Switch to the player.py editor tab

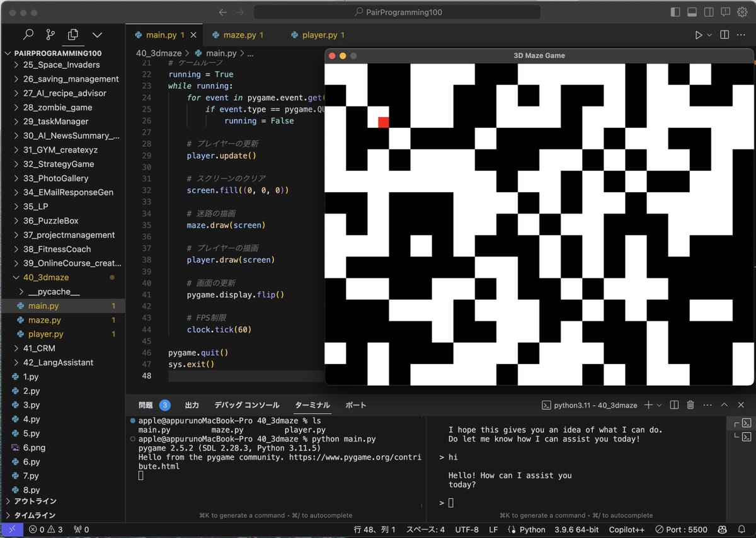(x=323, y=35)
